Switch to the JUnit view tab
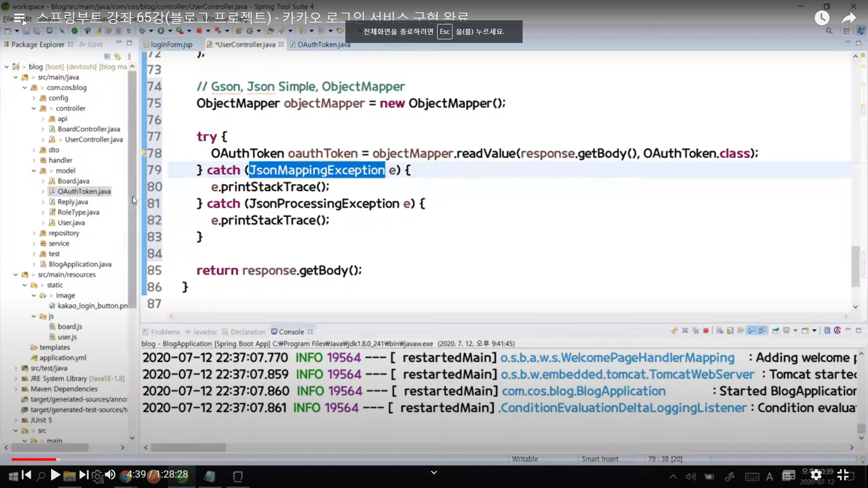 [91, 44]
